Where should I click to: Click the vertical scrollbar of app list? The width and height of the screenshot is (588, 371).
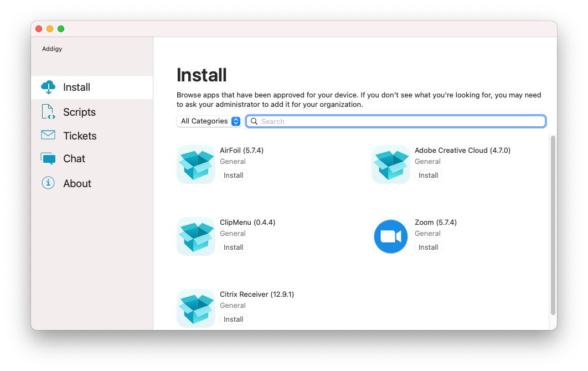coord(553,225)
